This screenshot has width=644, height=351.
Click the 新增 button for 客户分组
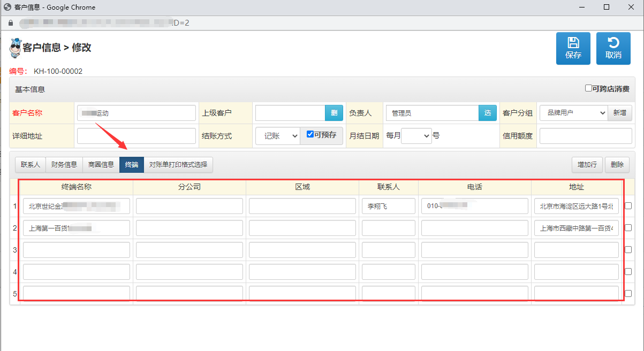620,113
